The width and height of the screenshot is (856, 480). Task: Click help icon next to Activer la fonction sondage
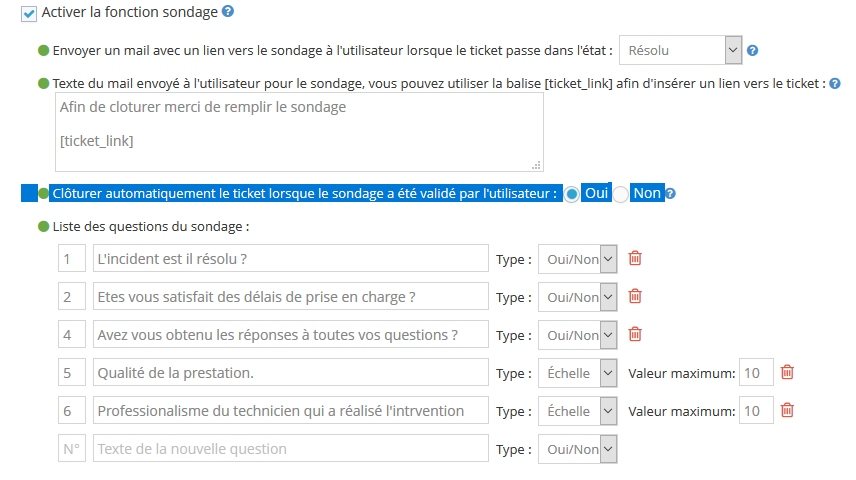pos(228,13)
